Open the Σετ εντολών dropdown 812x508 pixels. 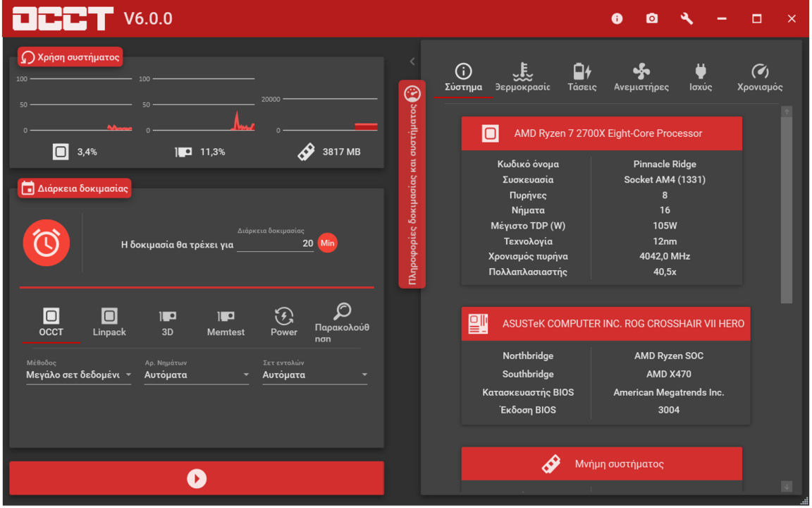(x=315, y=375)
